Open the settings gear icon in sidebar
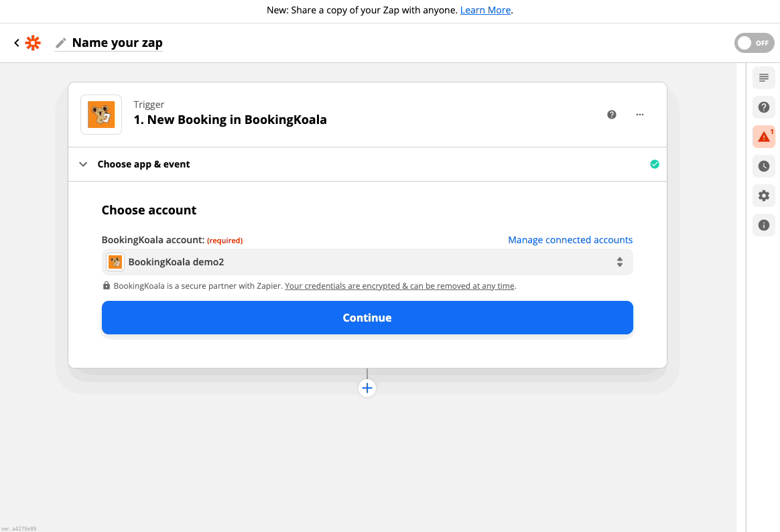 [x=763, y=196]
